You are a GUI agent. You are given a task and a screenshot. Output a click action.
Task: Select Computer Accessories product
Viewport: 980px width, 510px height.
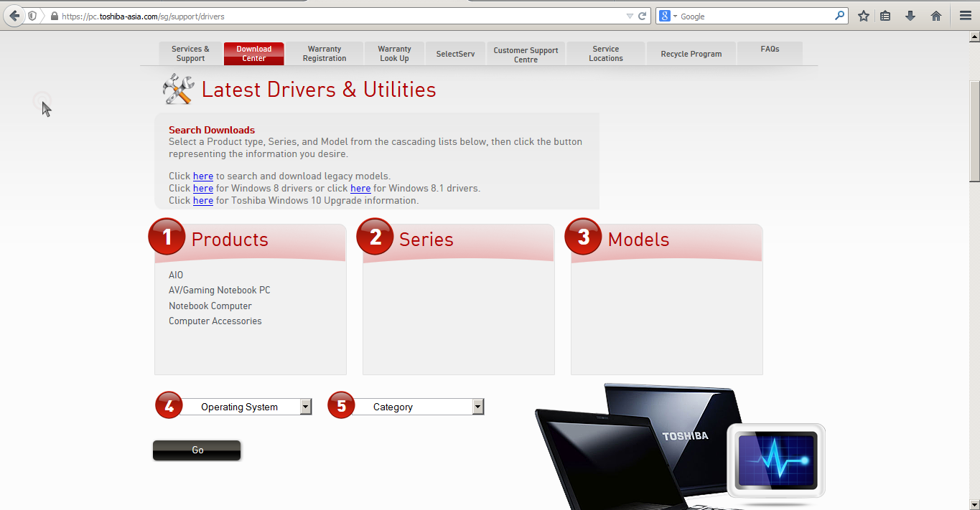click(x=215, y=321)
